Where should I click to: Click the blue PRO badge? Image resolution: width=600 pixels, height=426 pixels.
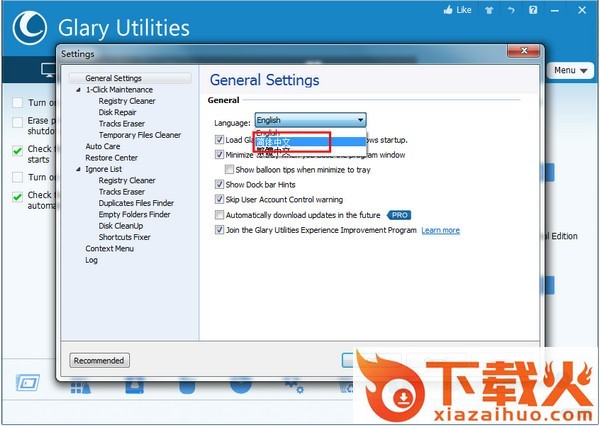coord(400,215)
